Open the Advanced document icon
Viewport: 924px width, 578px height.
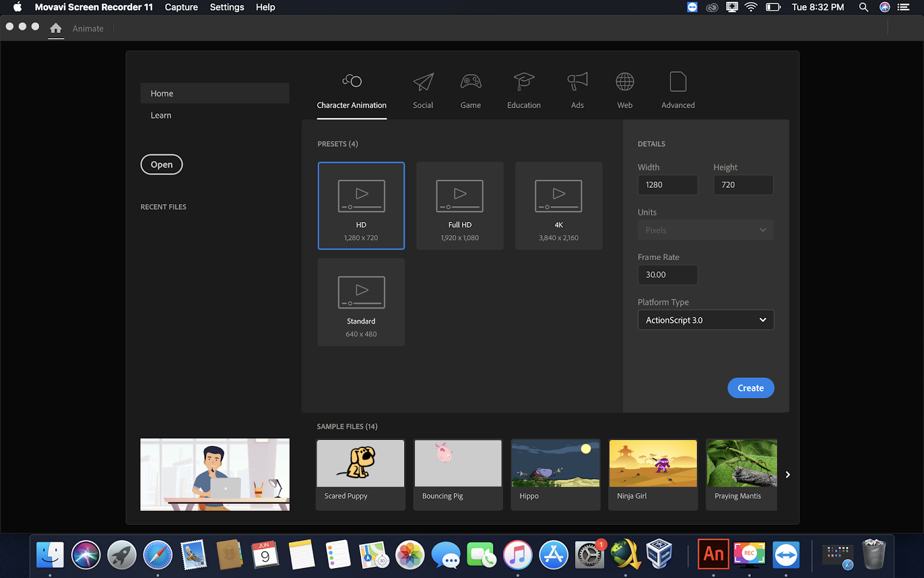point(678,81)
